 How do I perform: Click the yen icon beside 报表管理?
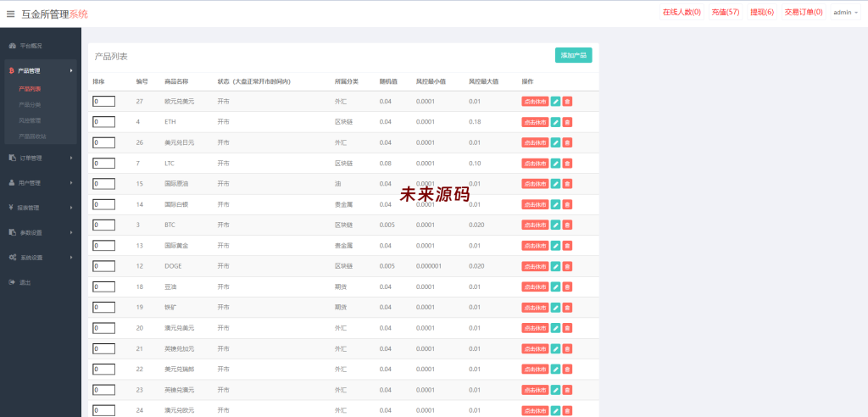[x=12, y=208]
